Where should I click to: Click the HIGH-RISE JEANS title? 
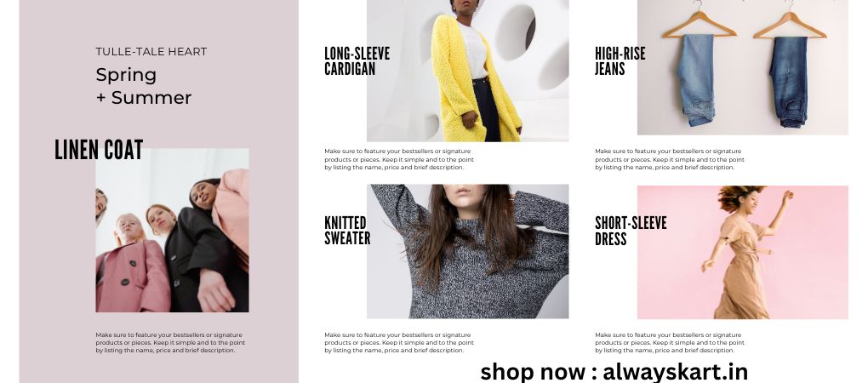click(x=620, y=61)
